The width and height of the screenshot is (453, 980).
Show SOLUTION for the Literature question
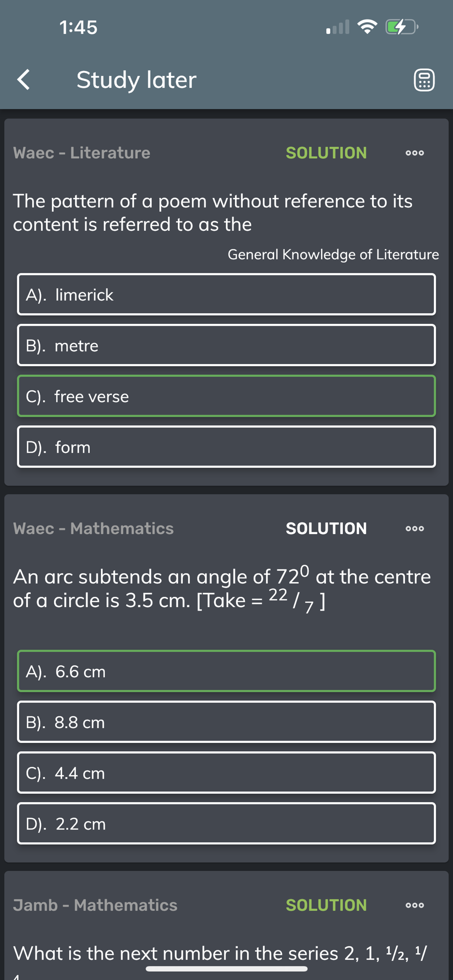point(326,153)
